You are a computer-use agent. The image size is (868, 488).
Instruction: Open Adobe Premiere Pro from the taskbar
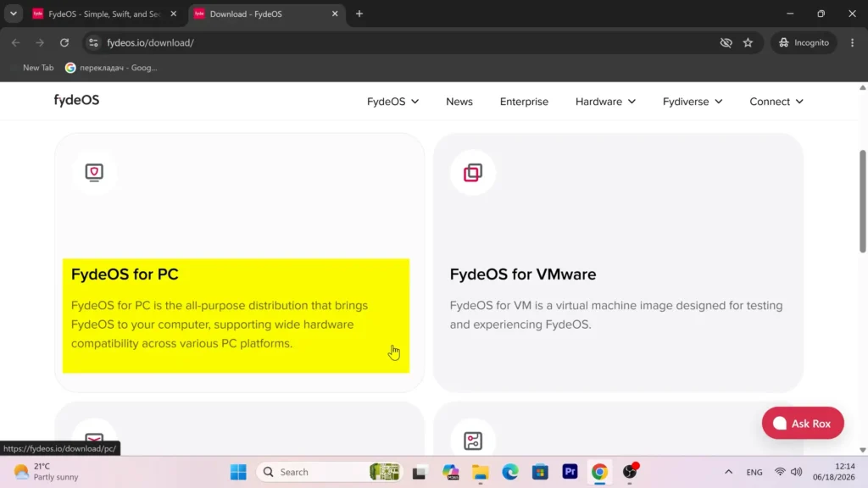pyautogui.click(x=570, y=472)
